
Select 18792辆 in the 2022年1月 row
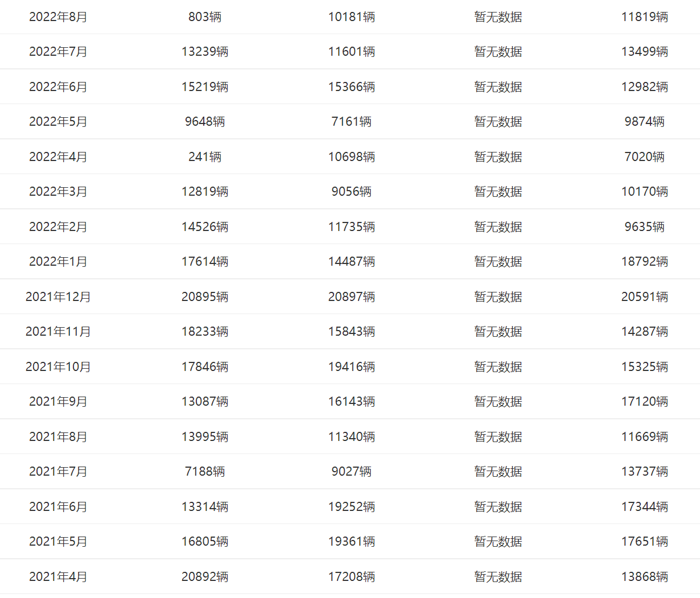[644, 262]
